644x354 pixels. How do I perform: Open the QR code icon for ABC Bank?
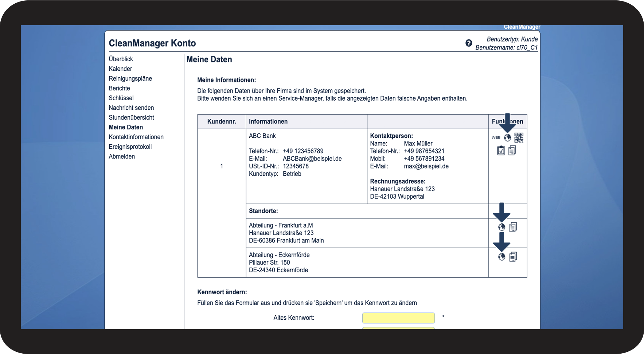[519, 137]
